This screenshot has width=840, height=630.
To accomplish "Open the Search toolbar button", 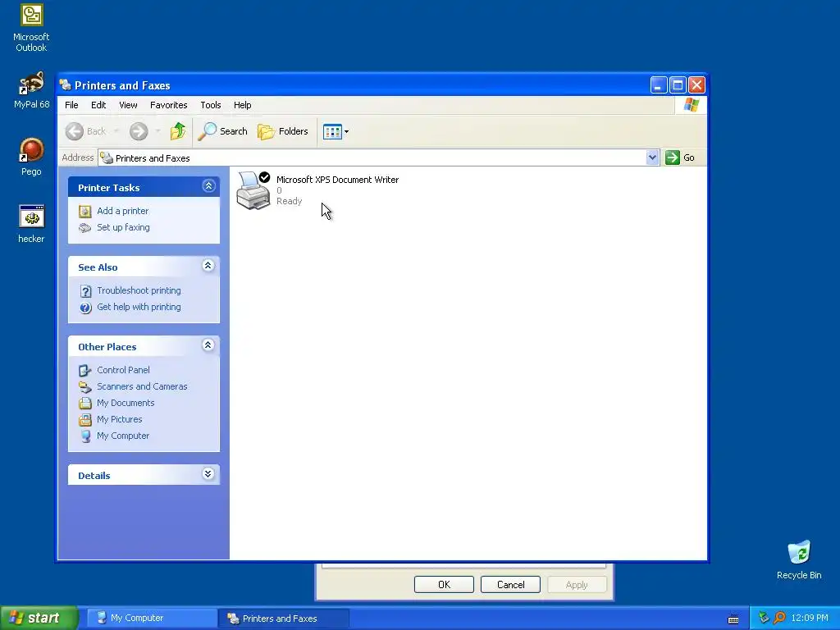I will coord(223,131).
